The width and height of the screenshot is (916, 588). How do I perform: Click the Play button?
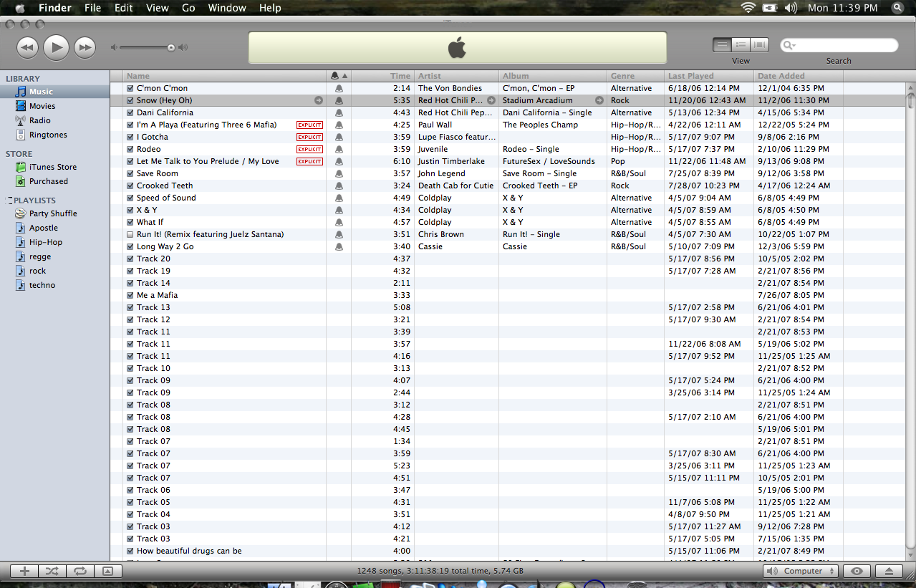click(56, 48)
